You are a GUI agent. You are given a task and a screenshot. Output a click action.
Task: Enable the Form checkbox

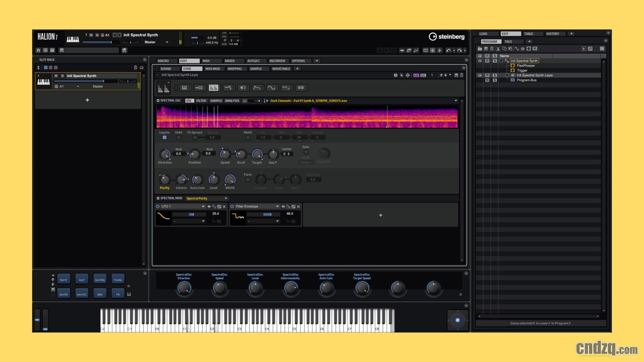[248, 180]
